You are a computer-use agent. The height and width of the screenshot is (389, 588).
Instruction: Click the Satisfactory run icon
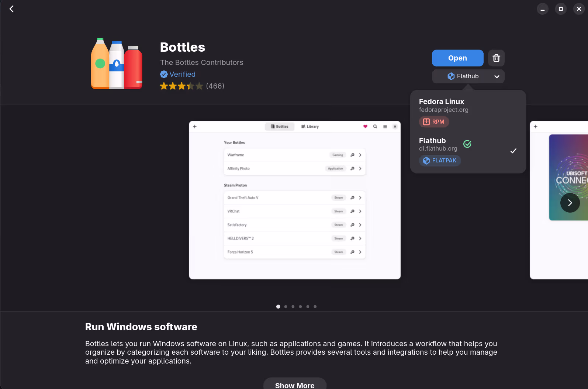[x=352, y=225]
